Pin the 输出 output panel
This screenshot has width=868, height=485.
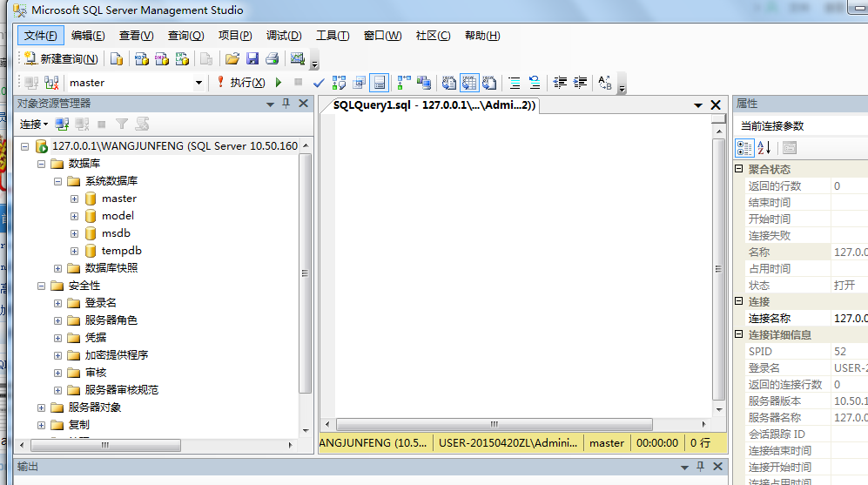click(700, 466)
